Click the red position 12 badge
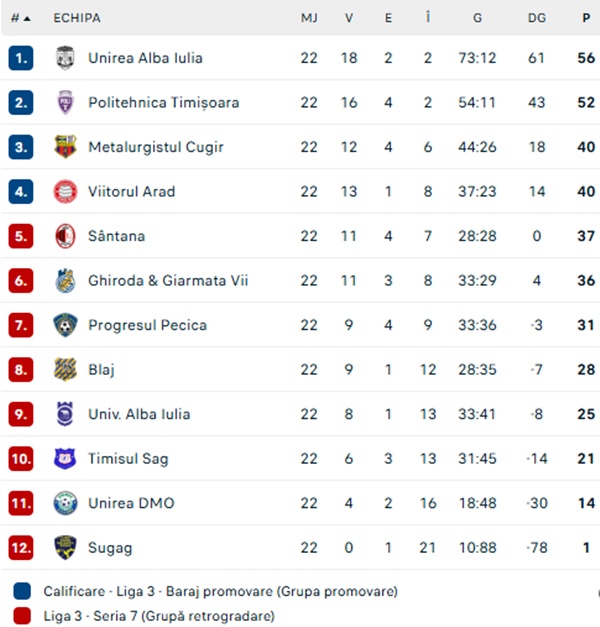This screenshot has height=627, width=600. [x=21, y=548]
